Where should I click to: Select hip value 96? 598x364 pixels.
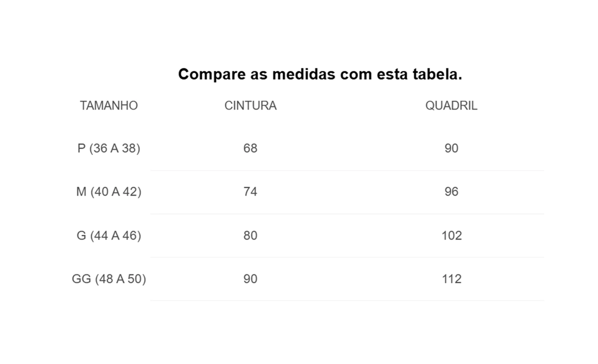451,192
